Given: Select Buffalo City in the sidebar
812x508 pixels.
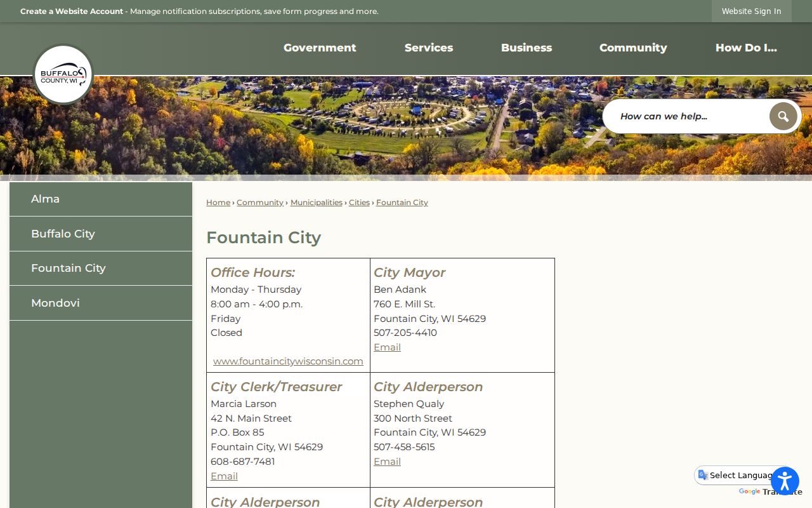Looking at the screenshot, I should (x=101, y=234).
